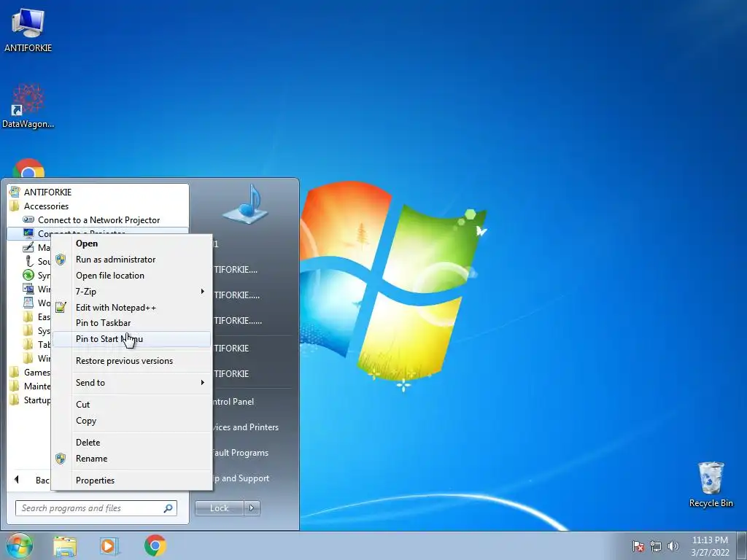The image size is (747, 560).
Task: Click the Startup folder icon
Action: 15,400
